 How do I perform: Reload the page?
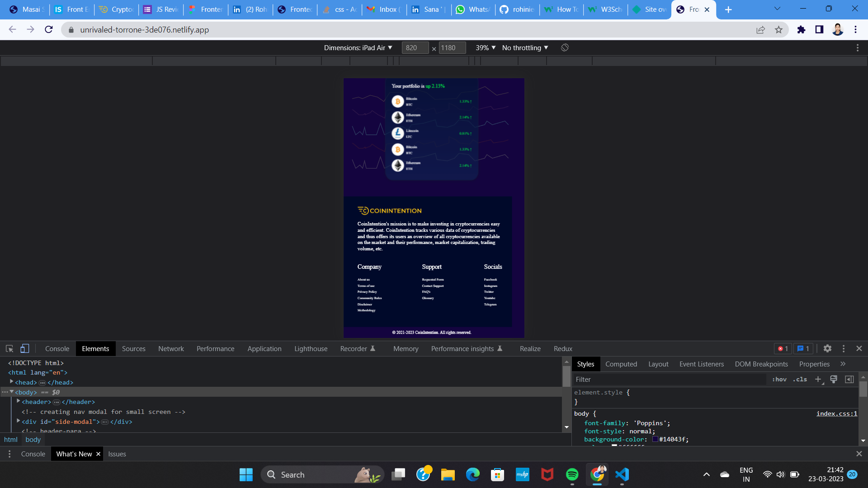49,30
